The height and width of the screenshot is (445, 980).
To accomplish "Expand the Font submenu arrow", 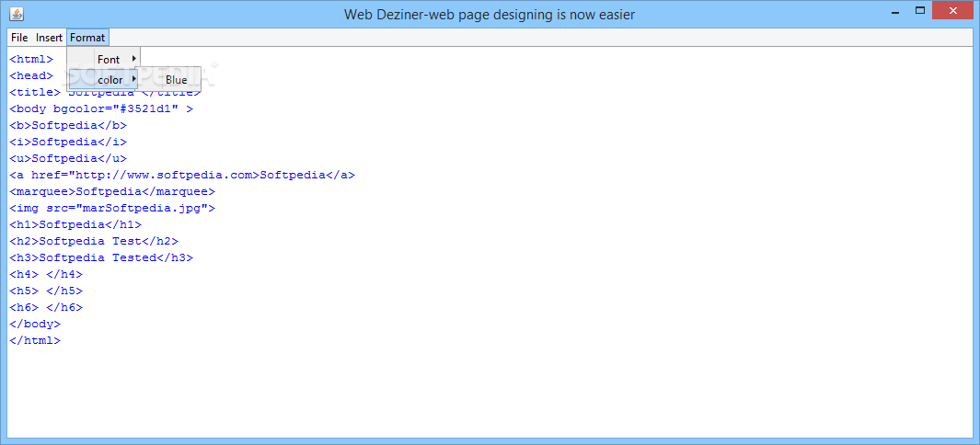I will click(133, 59).
